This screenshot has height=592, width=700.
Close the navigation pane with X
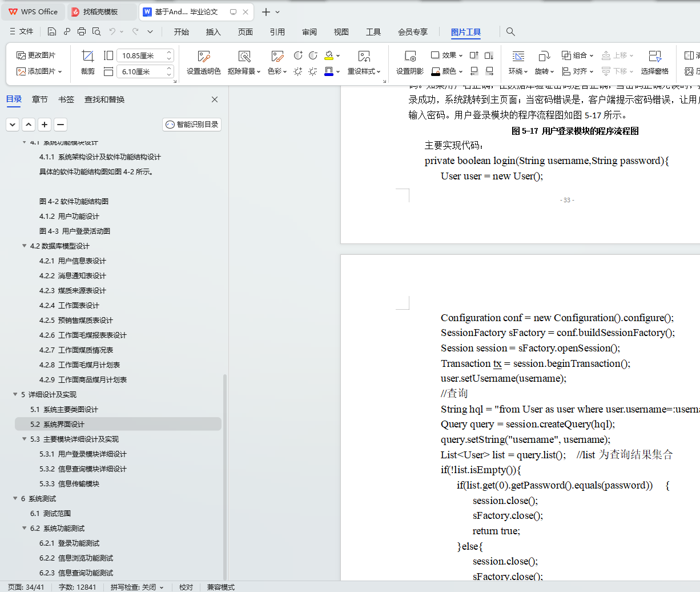tap(215, 99)
